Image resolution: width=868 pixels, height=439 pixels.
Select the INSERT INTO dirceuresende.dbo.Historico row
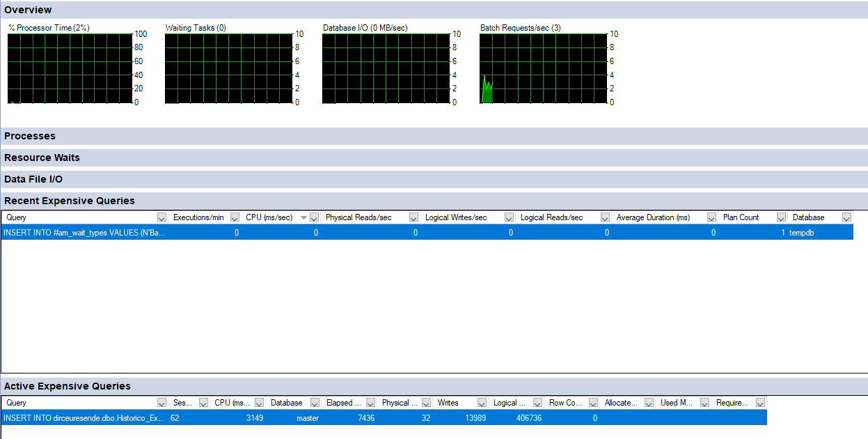coord(384,417)
